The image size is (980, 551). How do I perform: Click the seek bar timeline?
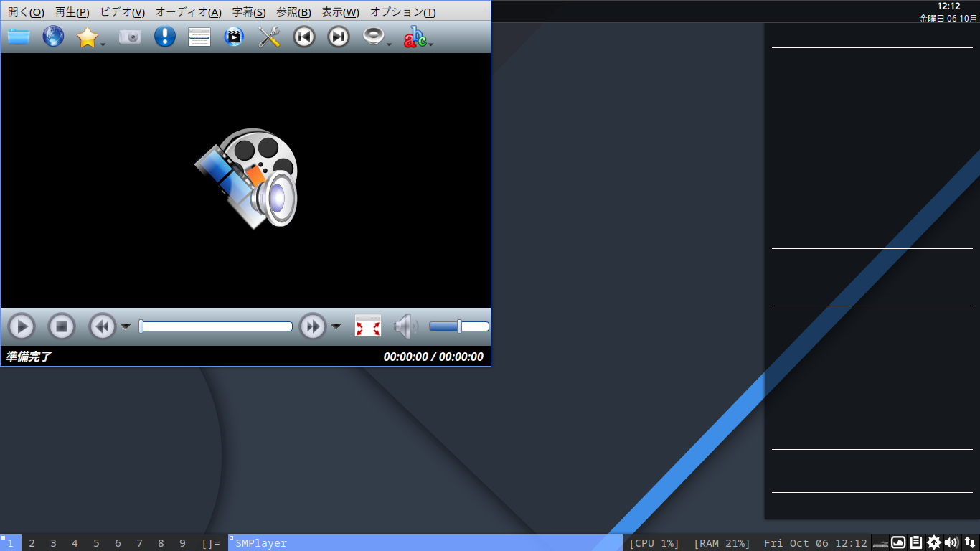click(x=215, y=326)
